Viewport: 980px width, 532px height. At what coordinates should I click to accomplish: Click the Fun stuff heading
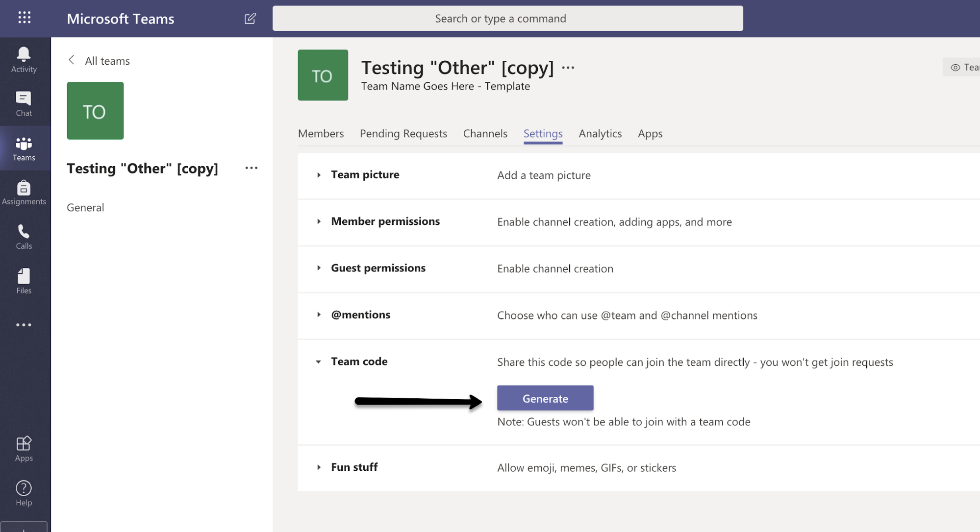[x=354, y=467]
